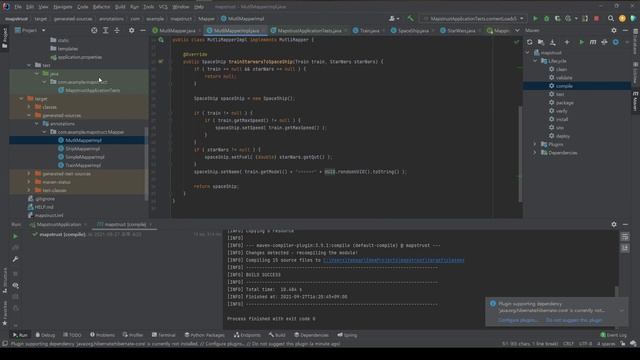Screen dimensions: 640x360
Task: Open compile output path link in console
Action: [393, 260]
